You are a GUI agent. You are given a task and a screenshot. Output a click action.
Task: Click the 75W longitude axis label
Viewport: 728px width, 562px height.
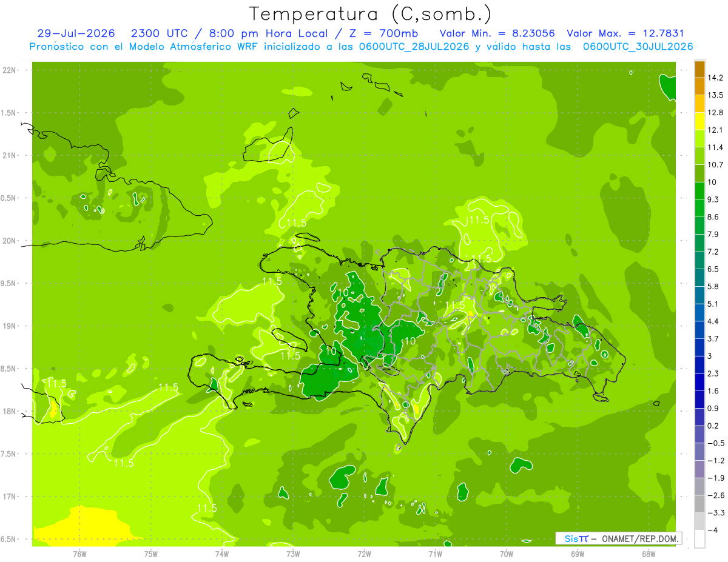150,554
